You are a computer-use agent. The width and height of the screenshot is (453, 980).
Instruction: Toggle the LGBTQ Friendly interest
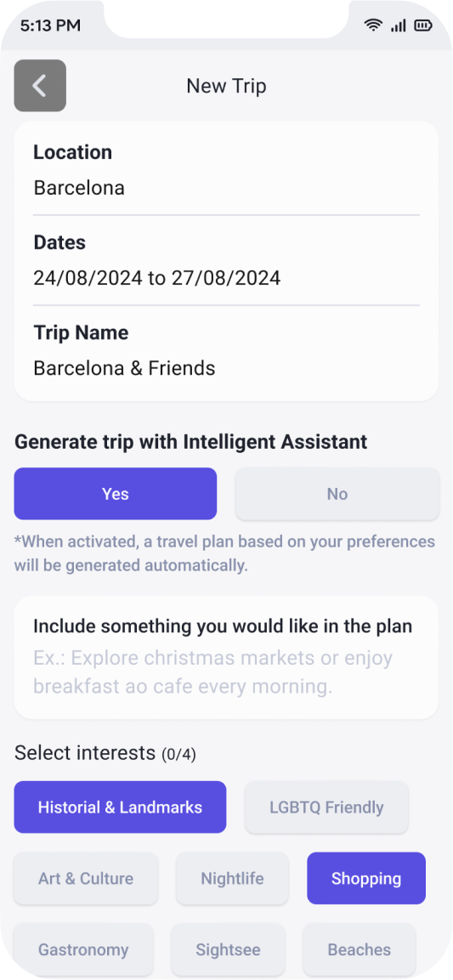326,807
